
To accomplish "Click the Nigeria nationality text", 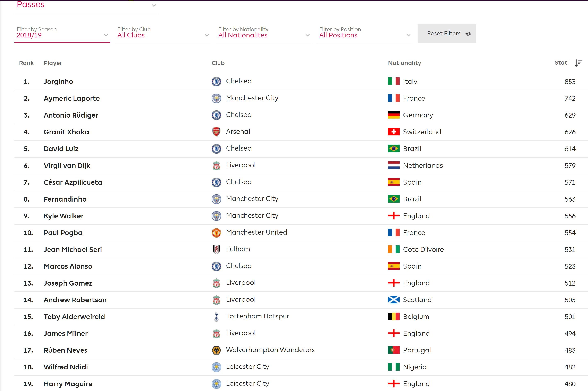I will click(x=415, y=367).
